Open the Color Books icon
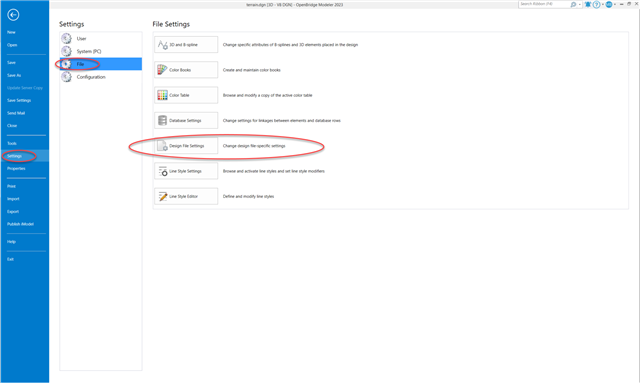 point(162,70)
